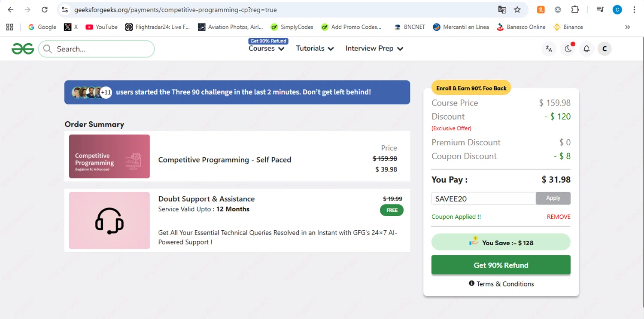Open the SimplyCodes bookmark
The width and height of the screenshot is (644, 319).
point(292,27)
